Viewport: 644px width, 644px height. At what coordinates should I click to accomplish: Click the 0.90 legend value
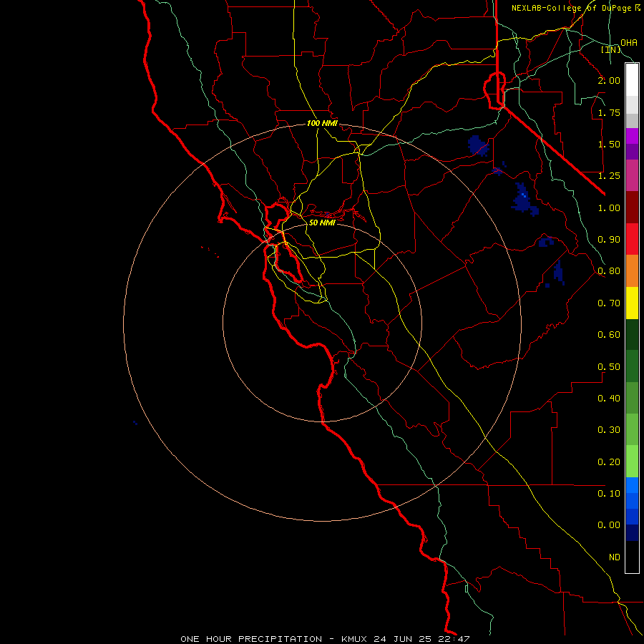[x=609, y=240]
